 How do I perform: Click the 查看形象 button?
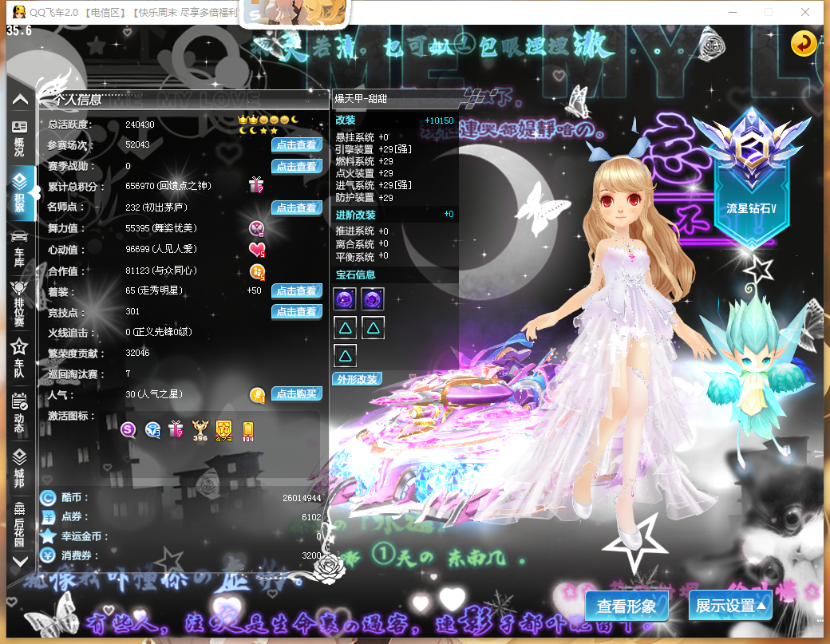626,606
